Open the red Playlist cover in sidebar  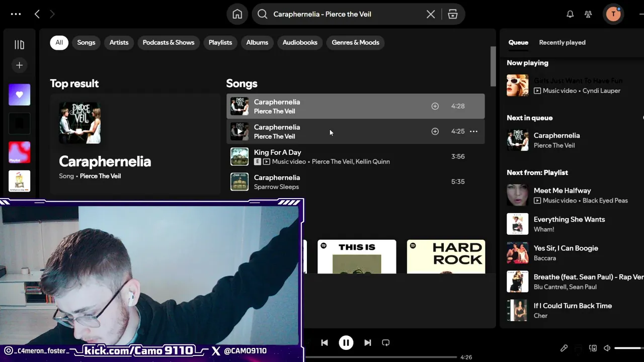19,152
